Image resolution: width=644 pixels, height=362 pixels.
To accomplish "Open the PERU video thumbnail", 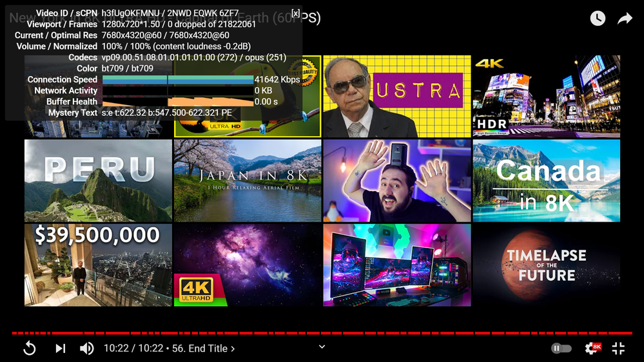I will tap(98, 180).
